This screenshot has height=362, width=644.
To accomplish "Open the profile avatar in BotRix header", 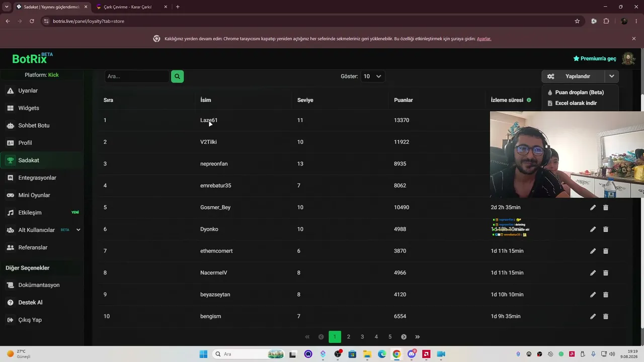I will [628, 58].
